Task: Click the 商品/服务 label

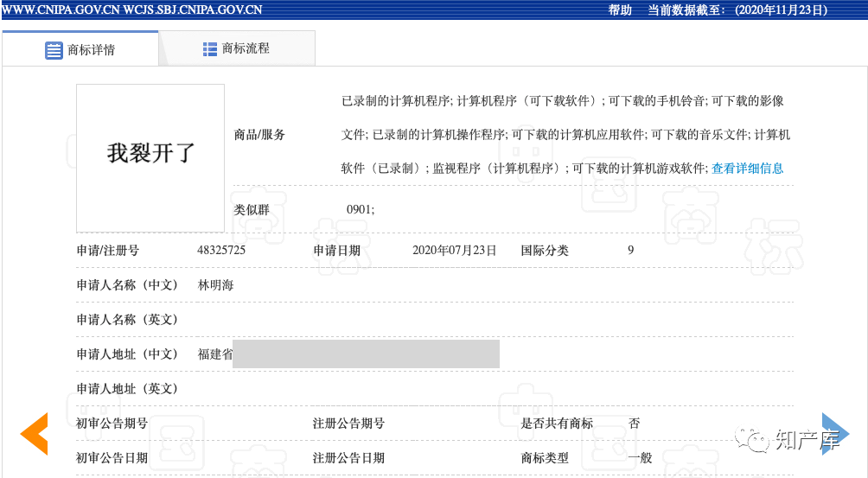Action: click(259, 135)
